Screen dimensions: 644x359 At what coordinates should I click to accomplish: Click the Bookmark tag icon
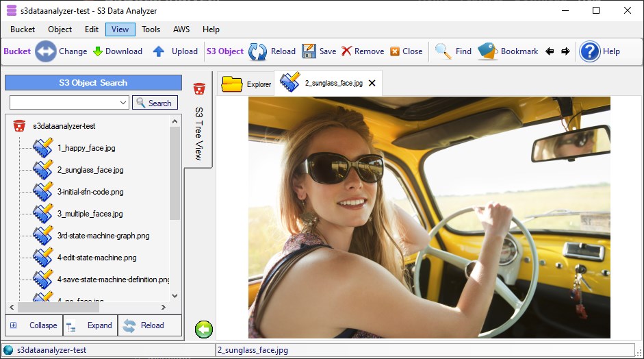(x=487, y=51)
